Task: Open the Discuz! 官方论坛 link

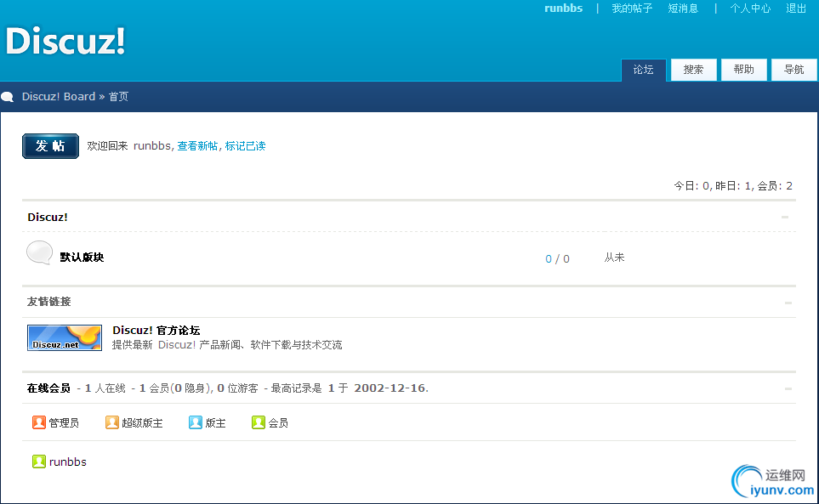Action: click(x=156, y=331)
